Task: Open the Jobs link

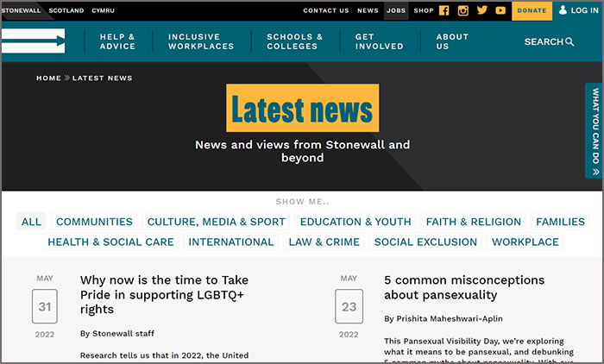Action: pos(396,10)
